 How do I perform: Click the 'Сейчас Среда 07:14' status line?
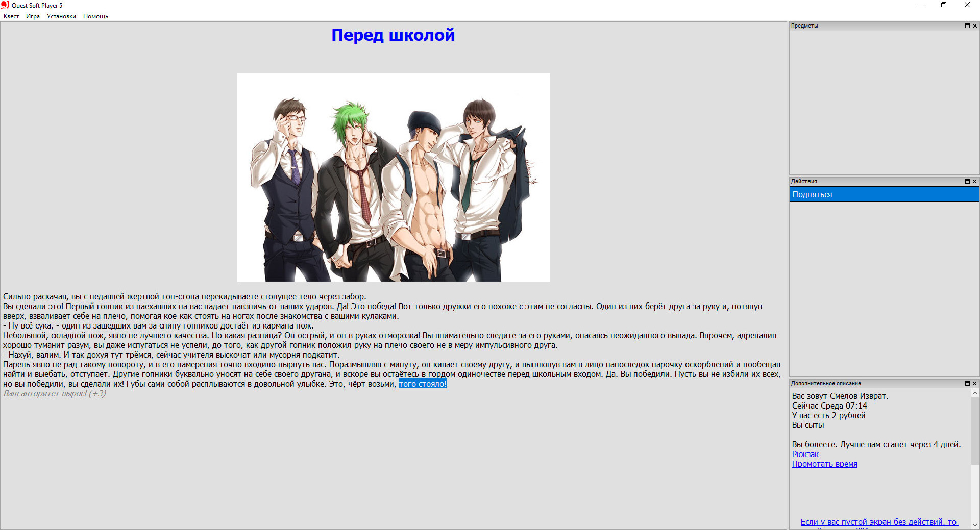coord(829,406)
